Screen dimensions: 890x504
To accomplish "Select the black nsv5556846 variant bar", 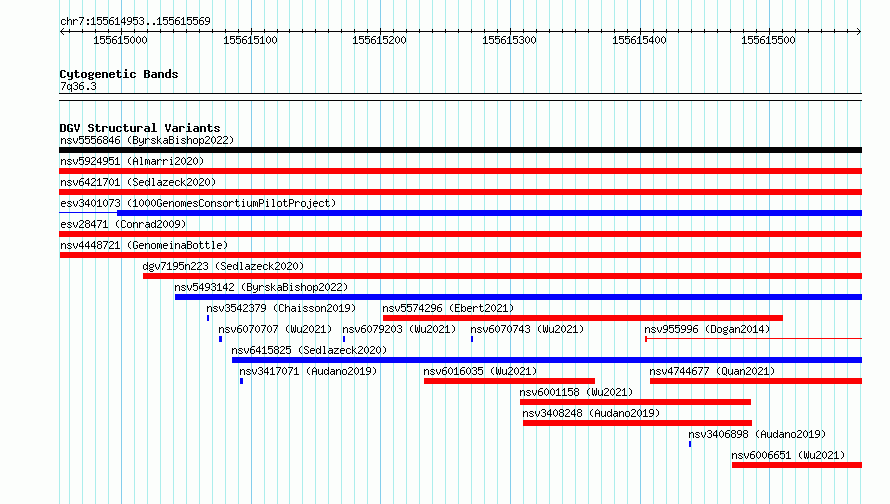I will (460, 150).
